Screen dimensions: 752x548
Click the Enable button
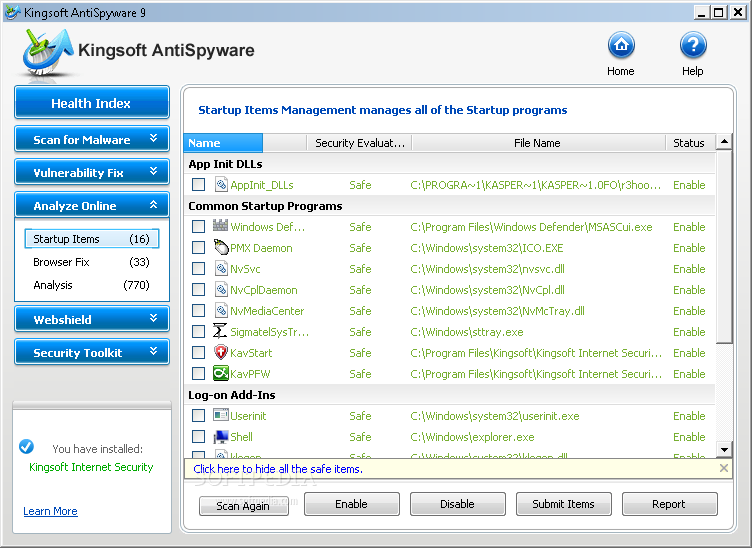pos(352,504)
